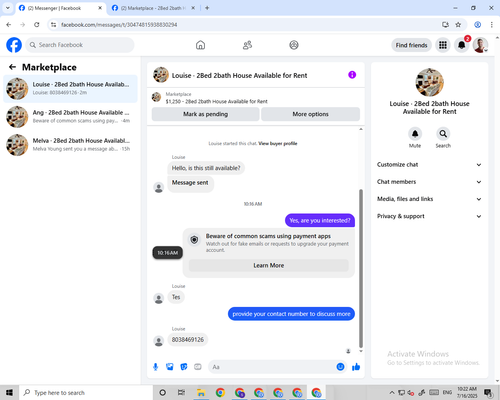Image resolution: width=500 pixels, height=400 pixels.
Task: Open the Windows notification center icon
Action: (488, 393)
